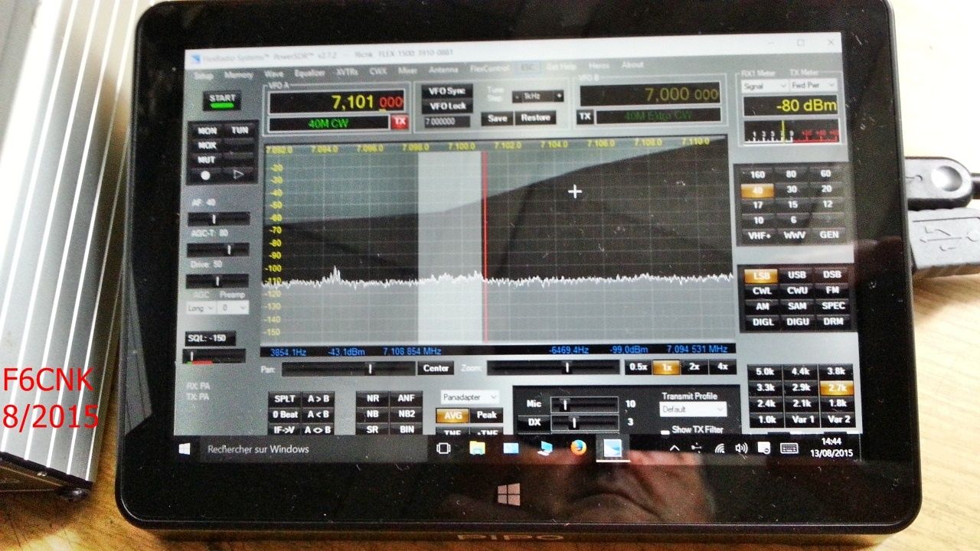Open the Antenna menu
This screenshot has width=980, height=551.
tap(443, 70)
